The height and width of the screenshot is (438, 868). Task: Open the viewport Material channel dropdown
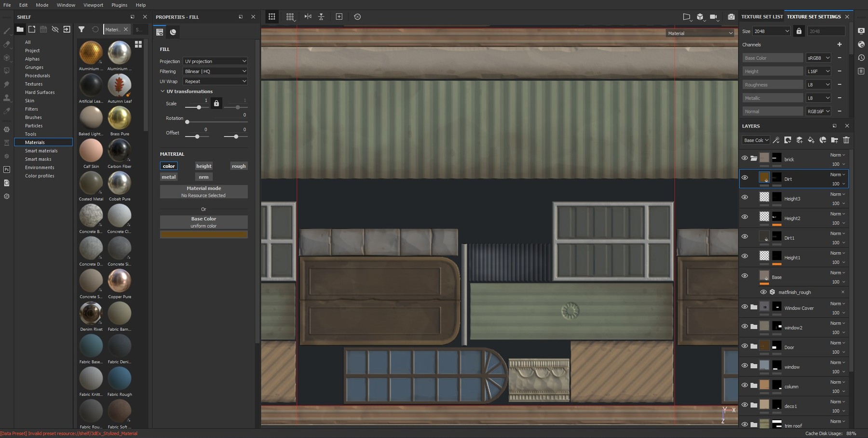tap(700, 33)
